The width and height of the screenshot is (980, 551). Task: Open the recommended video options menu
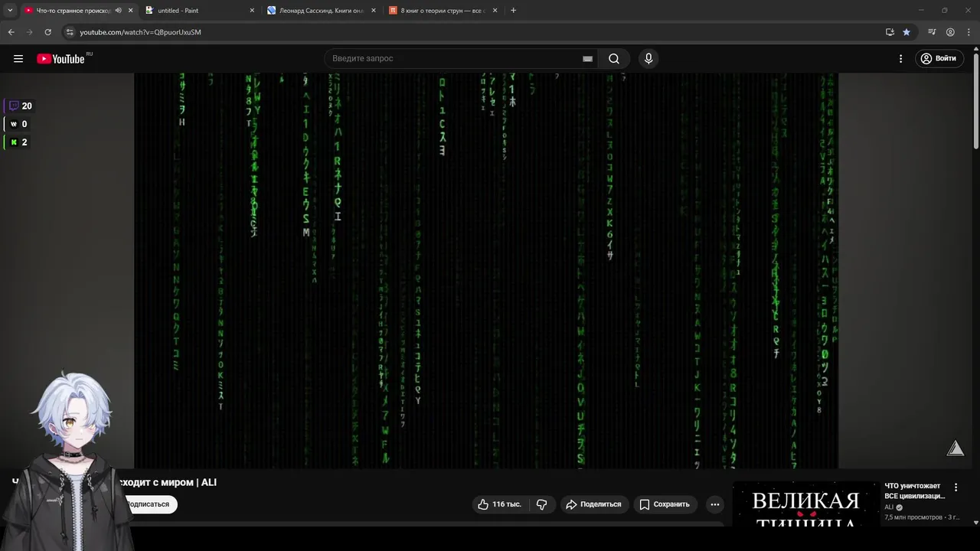(x=955, y=487)
